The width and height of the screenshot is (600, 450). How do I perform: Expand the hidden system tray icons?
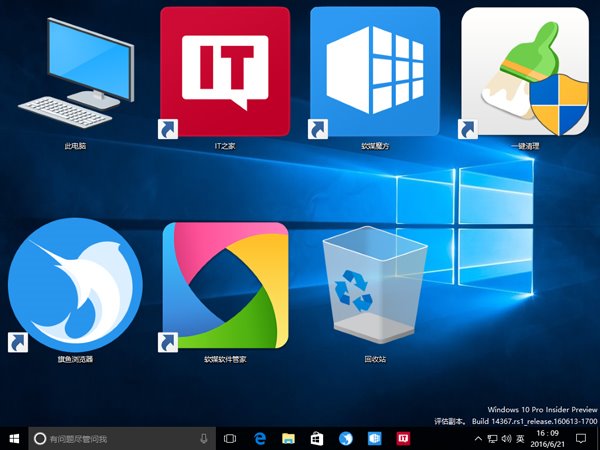point(478,438)
